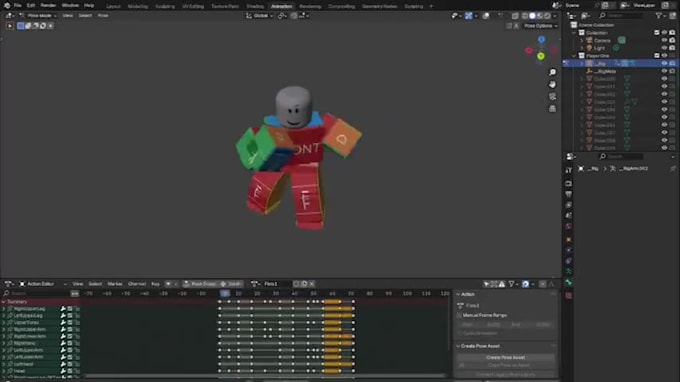Toggle viewport overlays icon
Screen dimensions: 680x382
tap(486, 16)
